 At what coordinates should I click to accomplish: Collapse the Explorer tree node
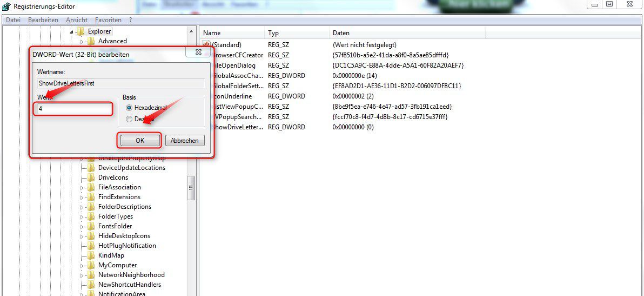click(71, 31)
